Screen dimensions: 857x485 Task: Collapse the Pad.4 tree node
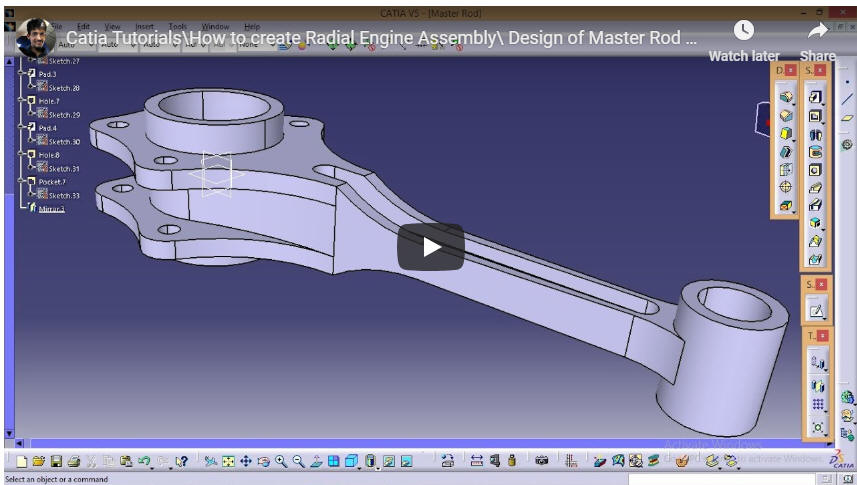[x=21, y=127]
